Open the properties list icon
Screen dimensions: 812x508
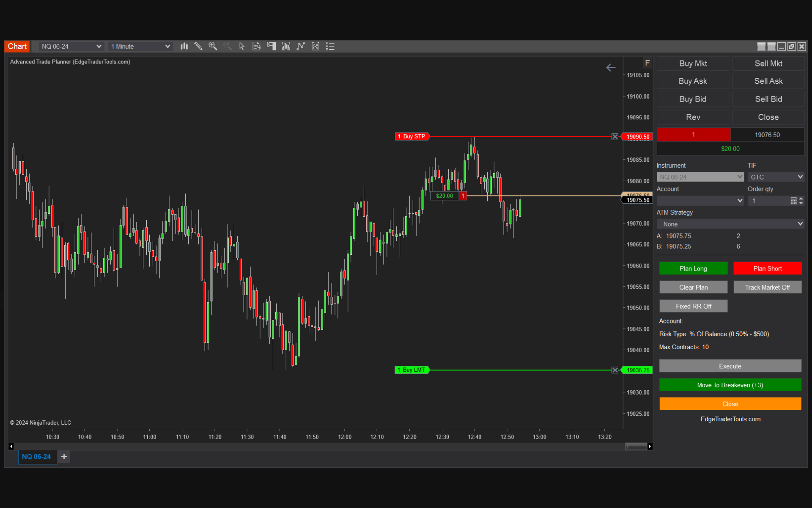[x=330, y=47]
